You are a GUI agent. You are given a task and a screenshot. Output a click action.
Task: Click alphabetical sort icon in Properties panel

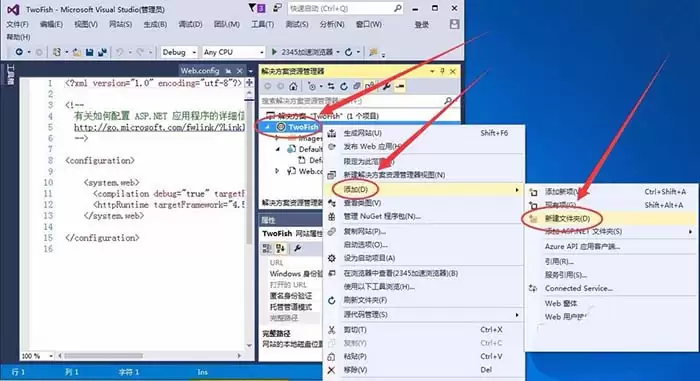[280, 248]
